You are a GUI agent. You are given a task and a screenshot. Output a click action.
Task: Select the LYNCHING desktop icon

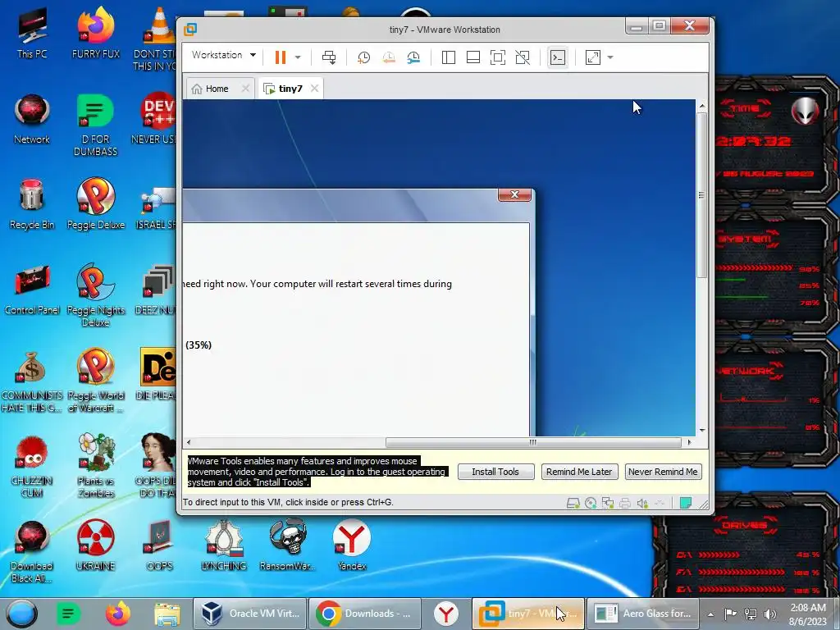point(224,546)
